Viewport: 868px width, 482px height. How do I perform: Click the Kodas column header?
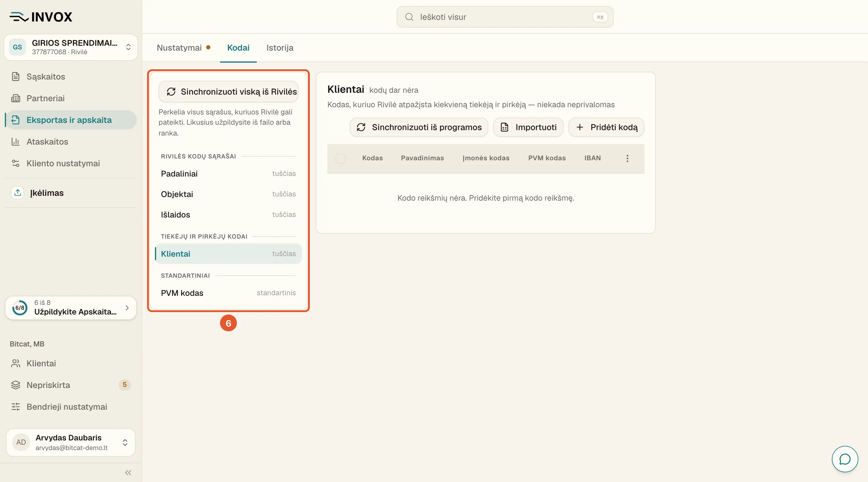(x=372, y=158)
